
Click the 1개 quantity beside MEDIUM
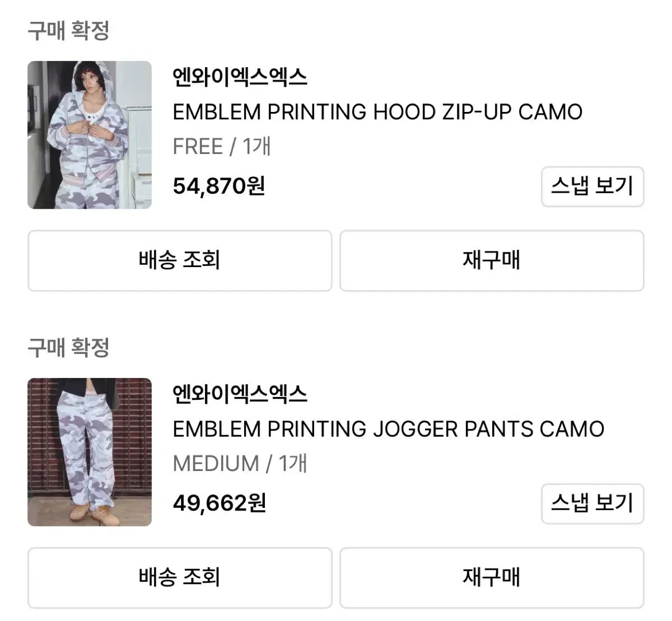tap(293, 464)
